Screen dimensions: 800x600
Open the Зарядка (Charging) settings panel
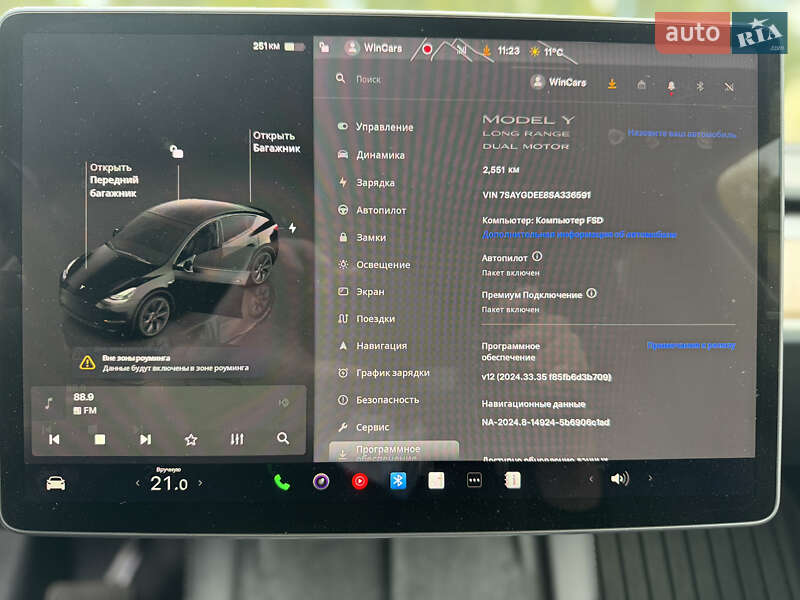pos(370,181)
